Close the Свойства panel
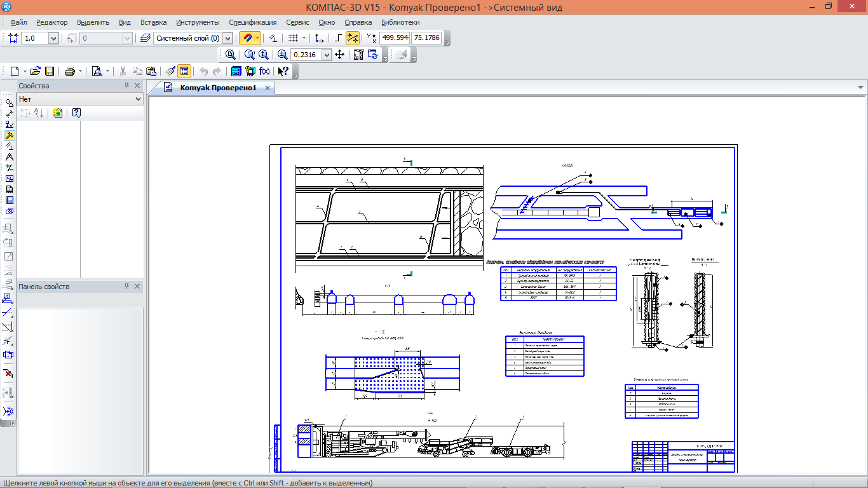The width and height of the screenshot is (868, 488). click(x=137, y=86)
